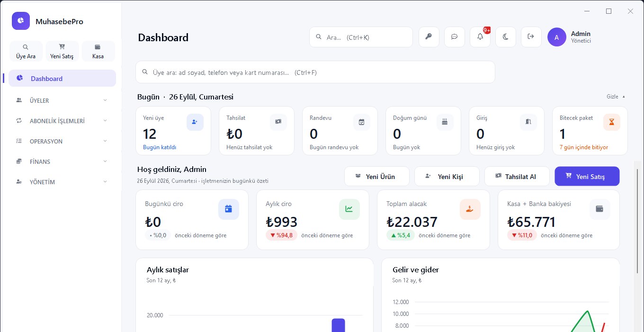Click the purple Yeni Satış button

click(587, 176)
